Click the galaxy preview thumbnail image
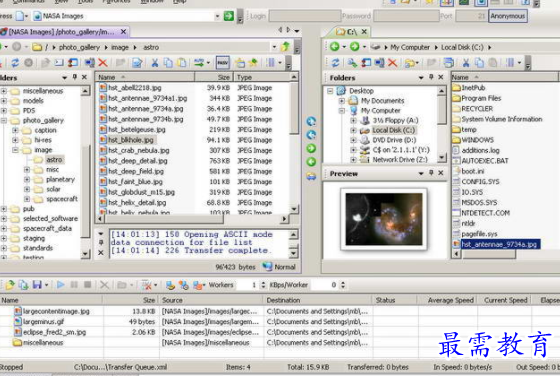The width and height of the screenshot is (560, 376). (x=384, y=219)
